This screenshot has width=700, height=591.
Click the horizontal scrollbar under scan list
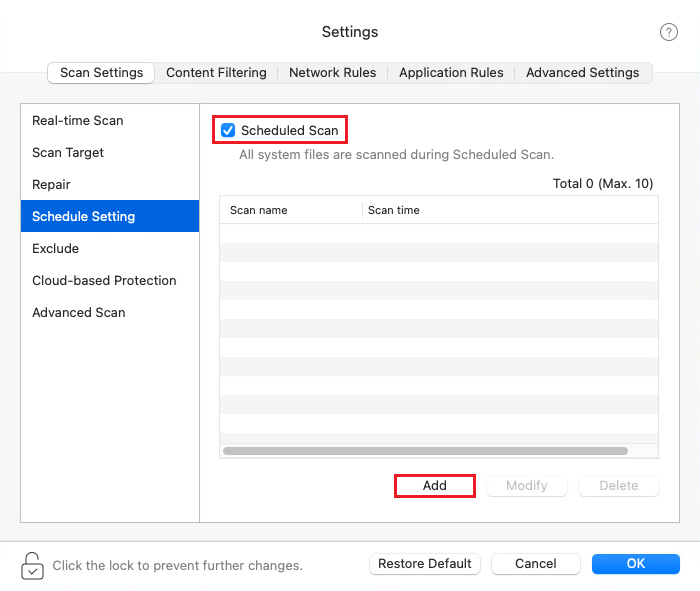[x=425, y=451]
